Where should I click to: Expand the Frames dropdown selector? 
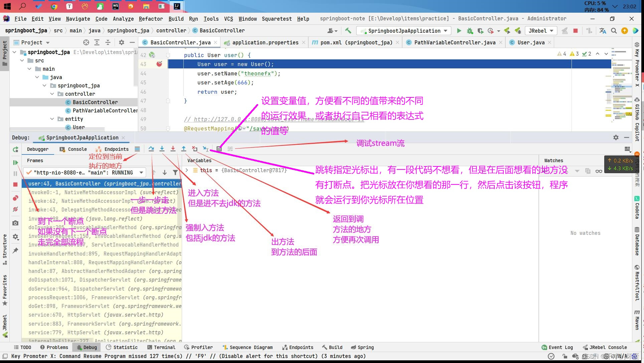click(x=141, y=172)
